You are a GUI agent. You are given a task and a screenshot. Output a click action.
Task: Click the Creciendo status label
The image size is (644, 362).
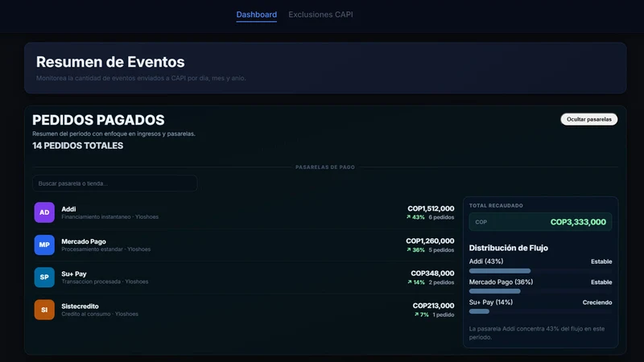pyautogui.click(x=597, y=302)
